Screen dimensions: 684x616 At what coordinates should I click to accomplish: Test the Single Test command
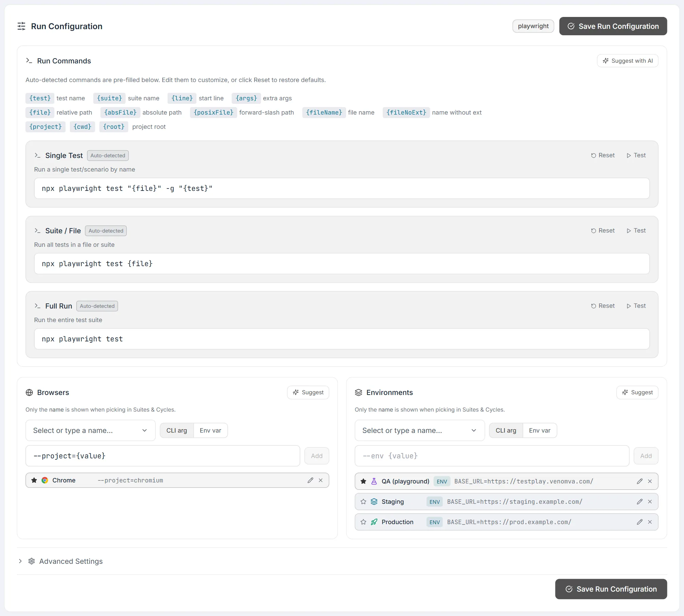[x=636, y=155]
